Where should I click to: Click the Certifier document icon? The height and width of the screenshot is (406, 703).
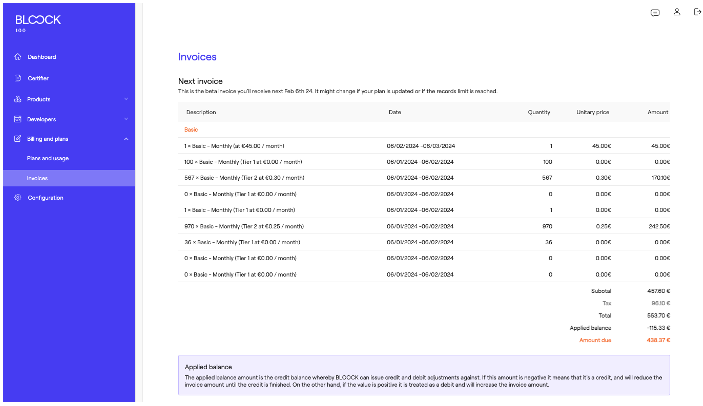[18, 78]
